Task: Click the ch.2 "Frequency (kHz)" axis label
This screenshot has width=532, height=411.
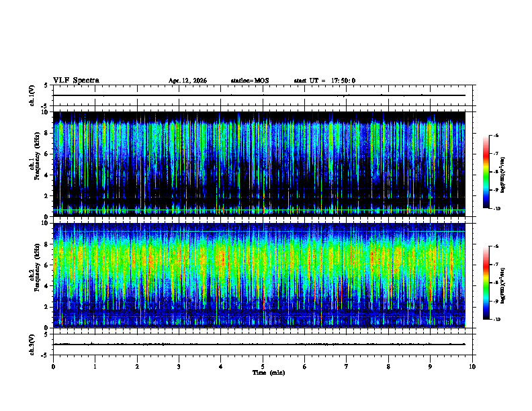Action: pos(37,267)
